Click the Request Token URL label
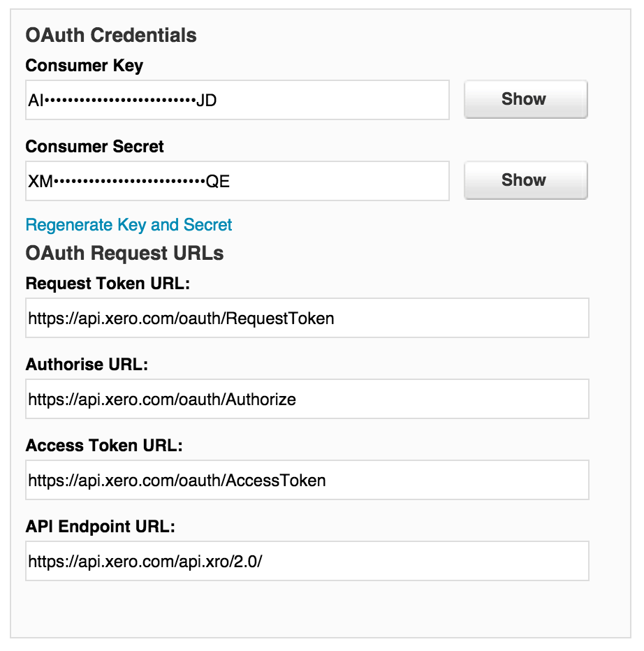This screenshot has width=644, height=651. coord(108,284)
